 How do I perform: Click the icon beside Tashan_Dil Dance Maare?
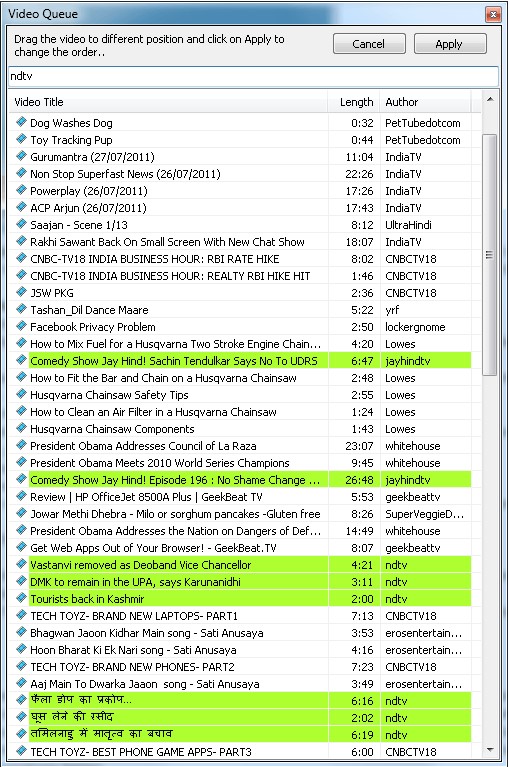(x=21, y=309)
